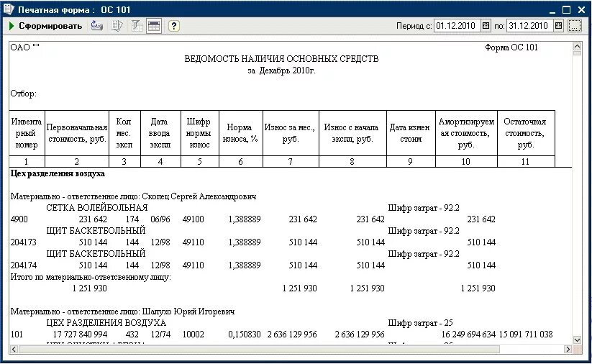Click the Дата ввода экспл column header
Viewport: 592px width, 364px height.
[160, 133]
